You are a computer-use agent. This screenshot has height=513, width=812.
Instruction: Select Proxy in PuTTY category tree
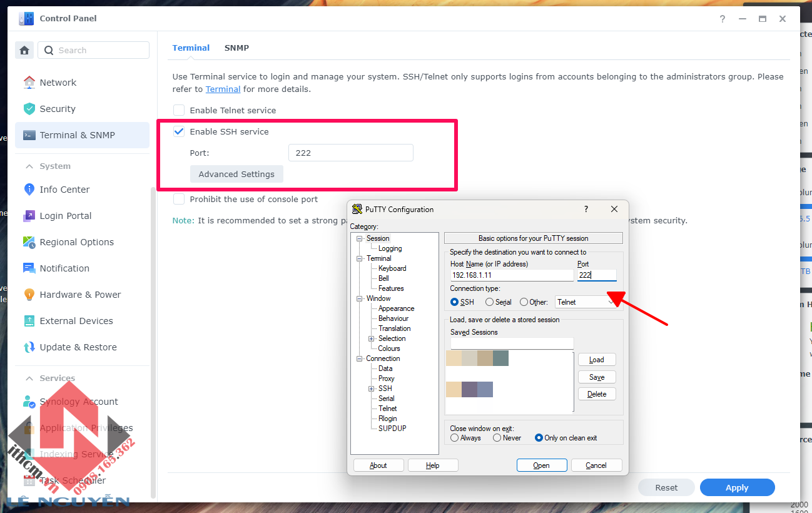click(387, 378)
